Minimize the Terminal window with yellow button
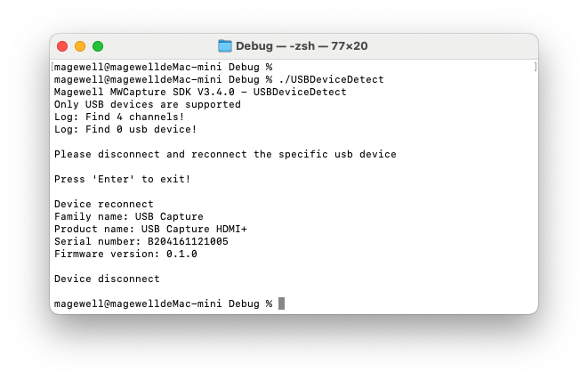This screenshot has width=588, height=380. point(80,46)
